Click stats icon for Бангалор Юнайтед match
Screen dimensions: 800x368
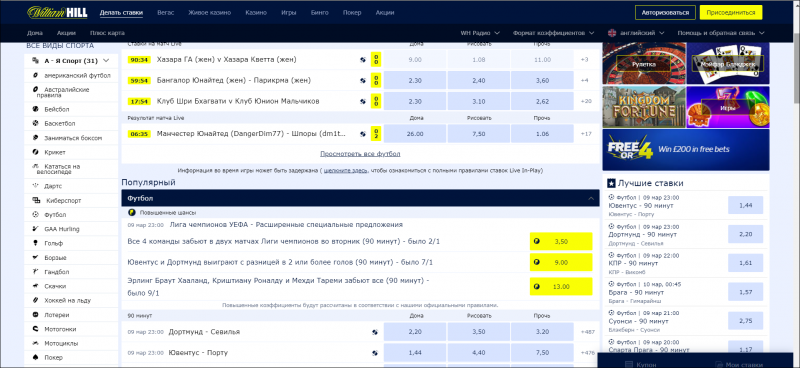363,81
